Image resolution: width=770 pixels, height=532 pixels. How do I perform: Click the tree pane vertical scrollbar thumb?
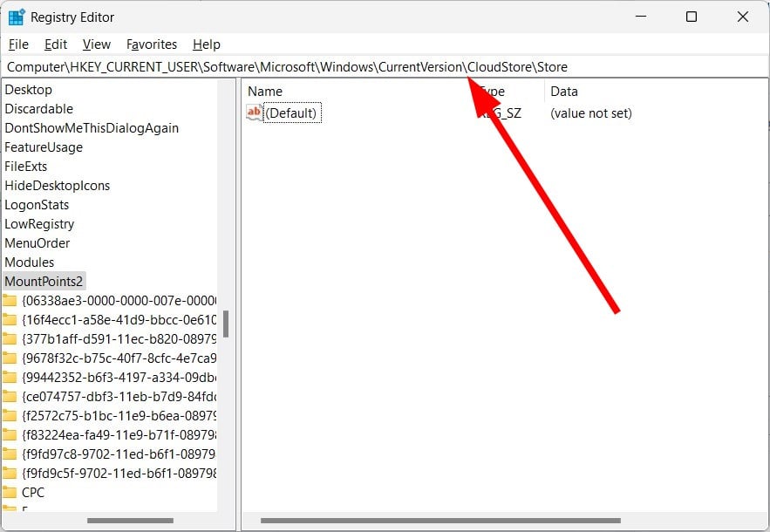tap(226, 324)
